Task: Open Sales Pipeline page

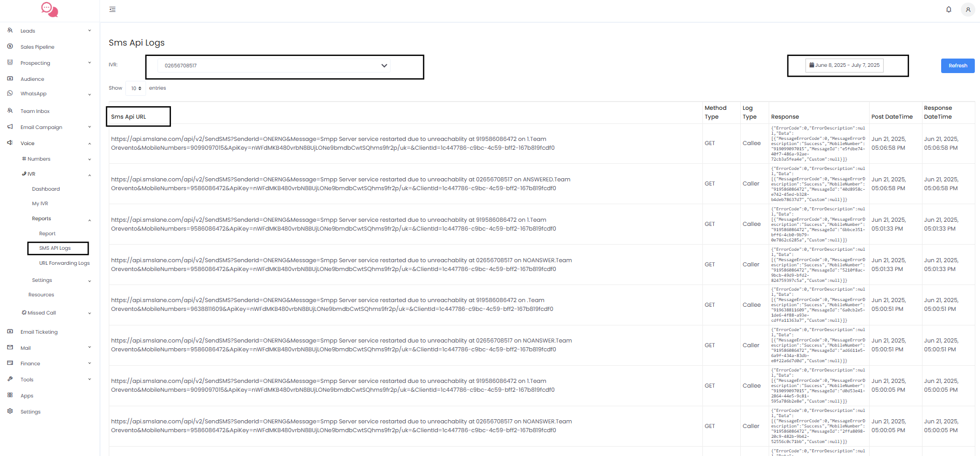Action: tap(37, 47)
